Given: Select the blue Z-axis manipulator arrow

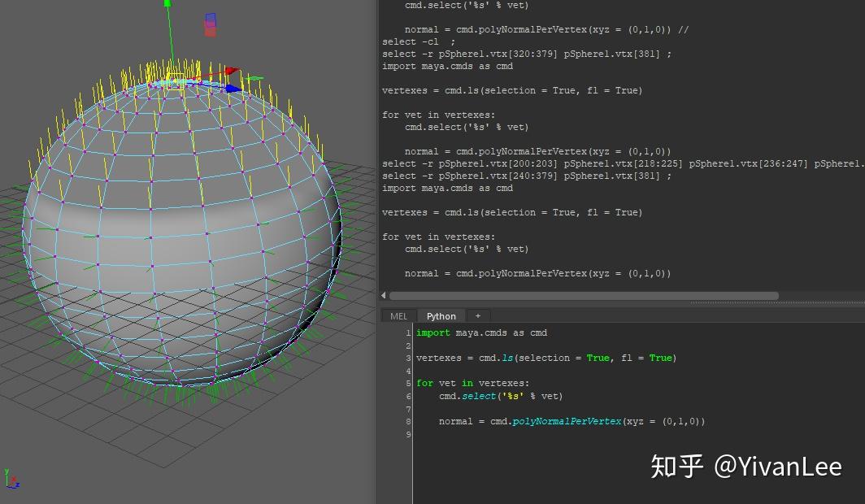Looking at the screenshot, I should click(x=232, y=88).
